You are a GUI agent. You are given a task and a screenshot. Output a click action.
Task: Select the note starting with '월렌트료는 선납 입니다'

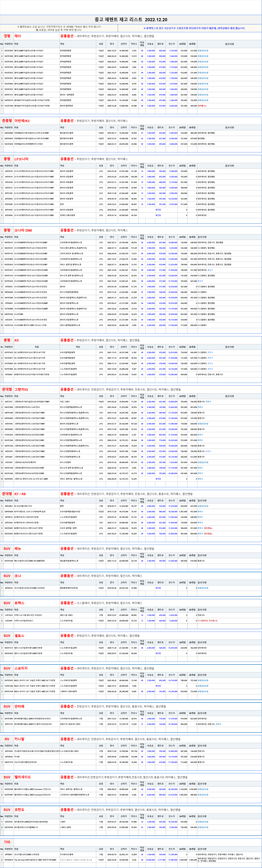click(59, 28)
